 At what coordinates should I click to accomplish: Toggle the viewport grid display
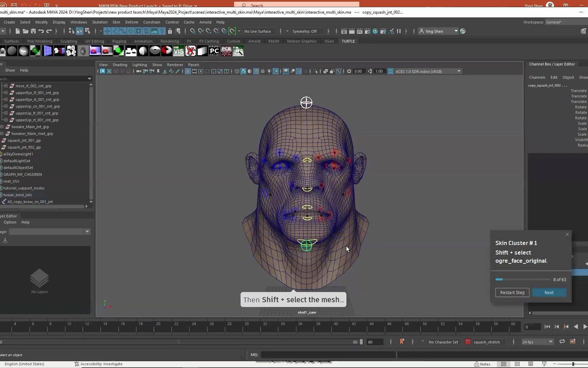[x=187, y=71]
